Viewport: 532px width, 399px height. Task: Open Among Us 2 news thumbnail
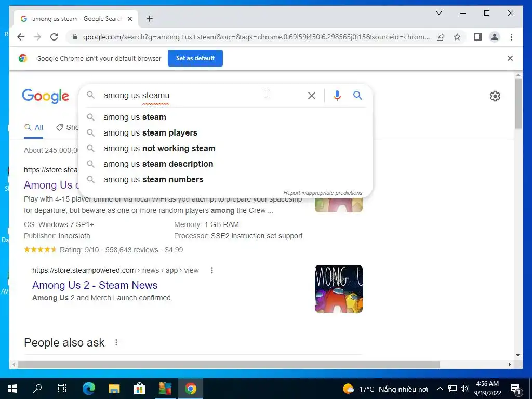[x=338, y=289]
